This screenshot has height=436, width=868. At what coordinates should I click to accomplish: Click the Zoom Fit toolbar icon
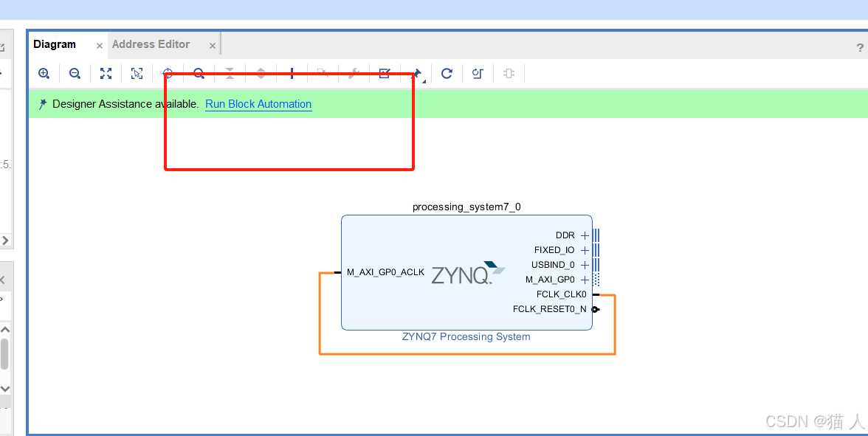coord(106,73)
